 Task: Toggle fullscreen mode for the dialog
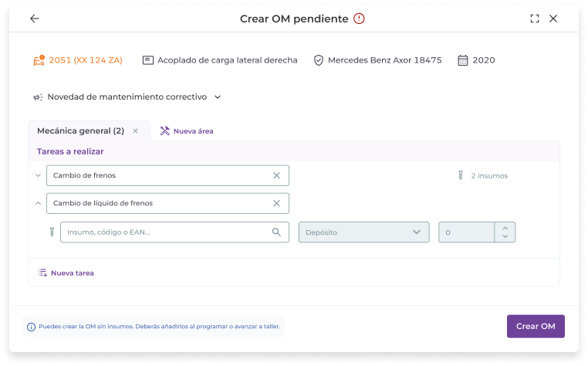[535, 19]
